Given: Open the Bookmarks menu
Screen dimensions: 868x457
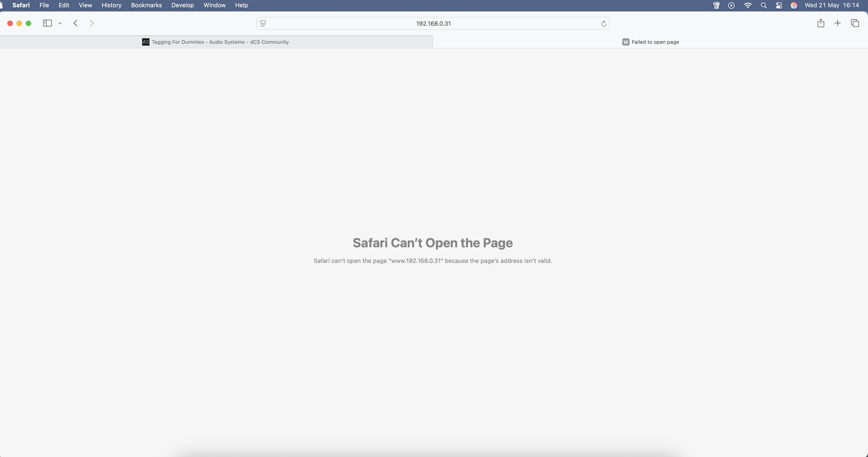Looking at the screenshot, I should pyautogui.click(x=146, y=6).
